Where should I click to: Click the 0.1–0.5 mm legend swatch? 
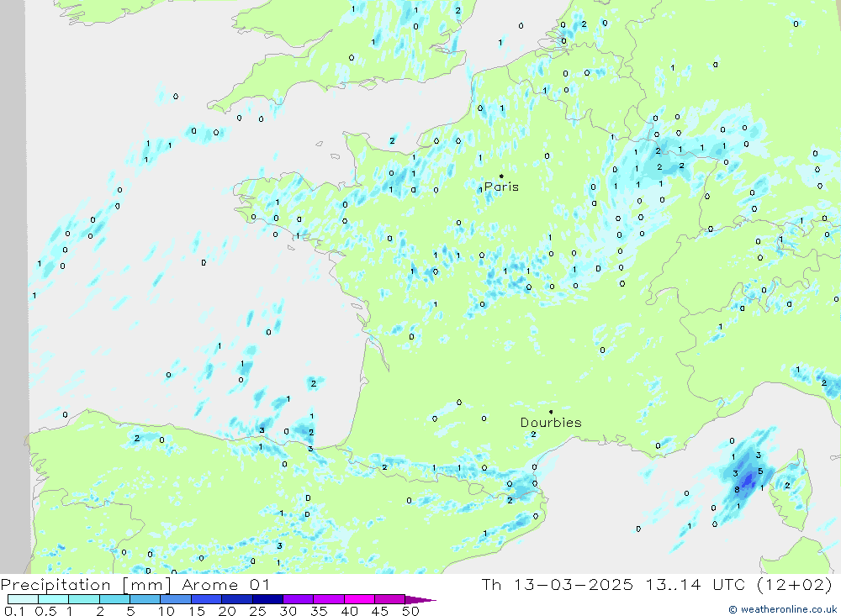click(23, 599)
